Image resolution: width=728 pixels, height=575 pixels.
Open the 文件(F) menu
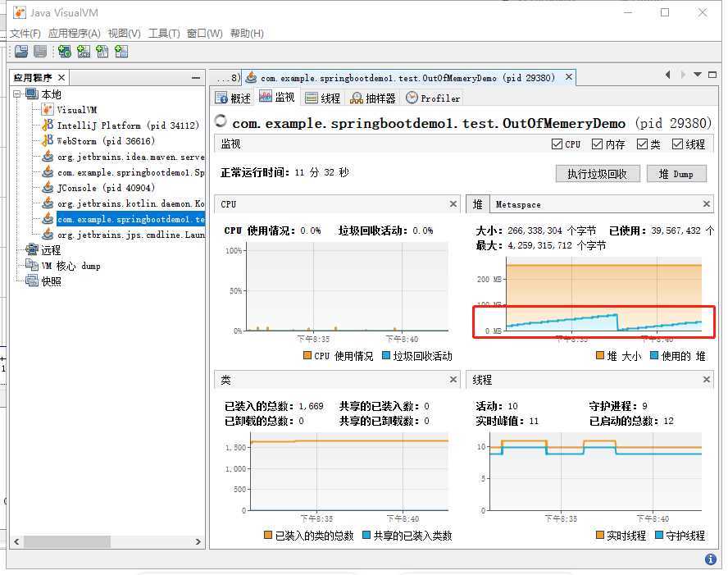pyautogui.click(x=25, y=34)
